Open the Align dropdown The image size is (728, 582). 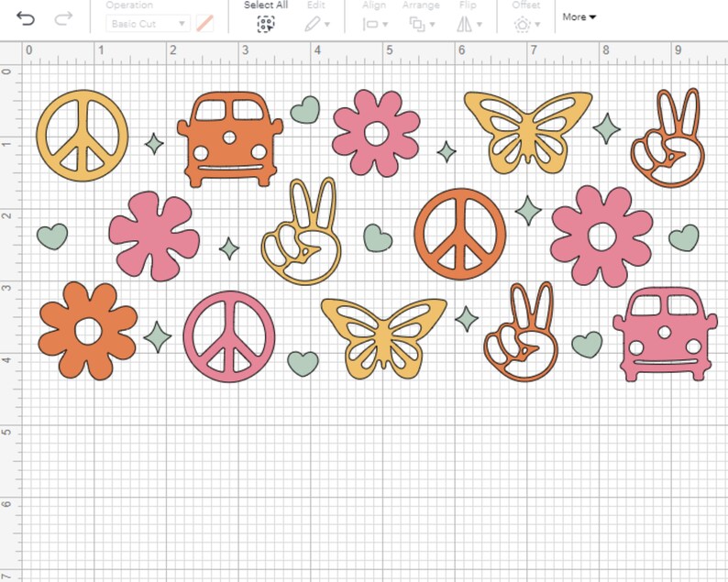(375, 24)
